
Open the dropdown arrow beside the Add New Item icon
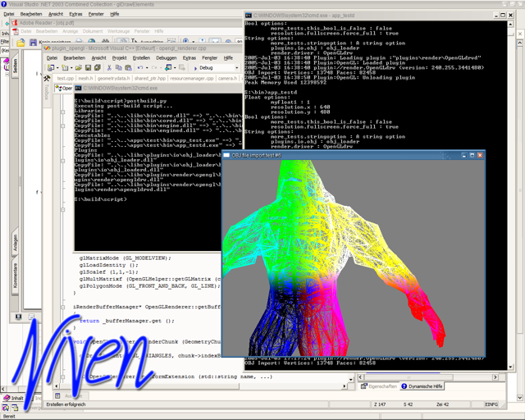[x=71, y=68]
